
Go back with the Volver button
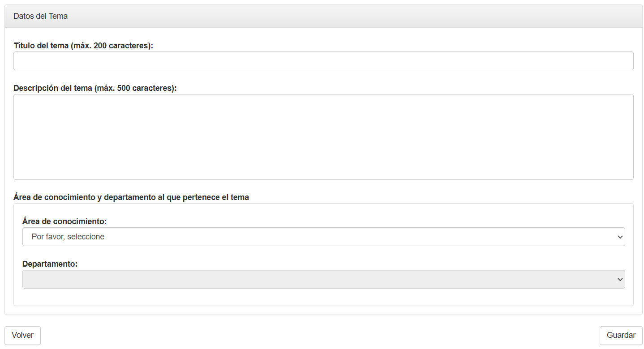(x=22, y=335)
